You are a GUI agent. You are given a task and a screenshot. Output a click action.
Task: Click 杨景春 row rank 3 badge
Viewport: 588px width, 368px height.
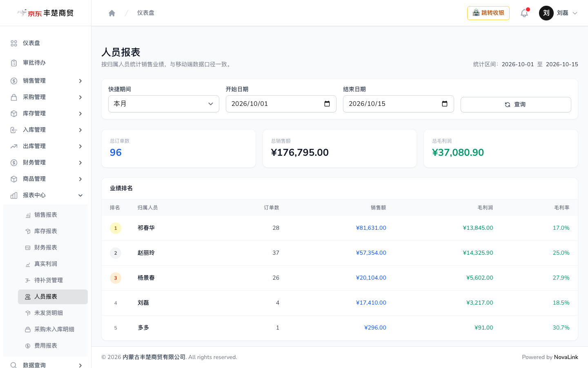coord(116,278)
